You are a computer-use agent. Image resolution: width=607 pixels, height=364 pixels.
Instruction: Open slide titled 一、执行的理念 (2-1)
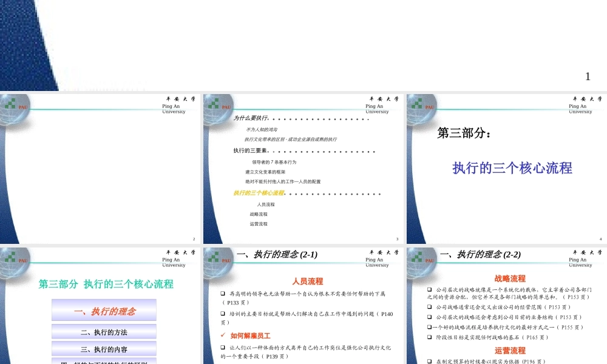click(303, 306)
